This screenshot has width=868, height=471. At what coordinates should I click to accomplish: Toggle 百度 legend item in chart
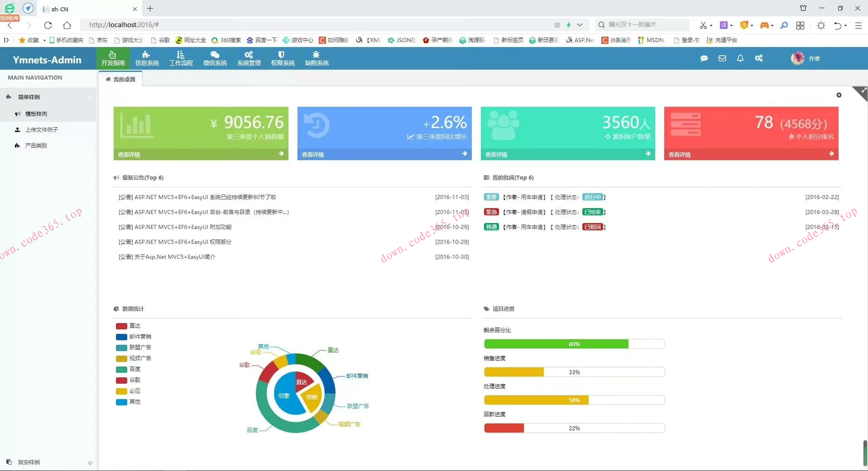tap(128, 369)
